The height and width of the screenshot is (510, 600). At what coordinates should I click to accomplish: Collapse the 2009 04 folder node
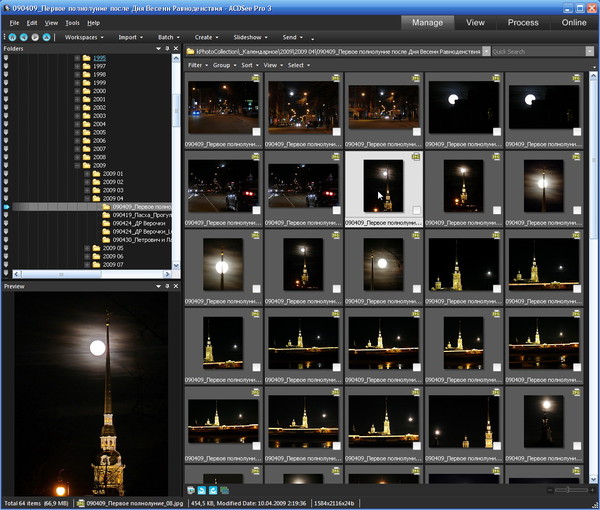[x=87, y=199]
